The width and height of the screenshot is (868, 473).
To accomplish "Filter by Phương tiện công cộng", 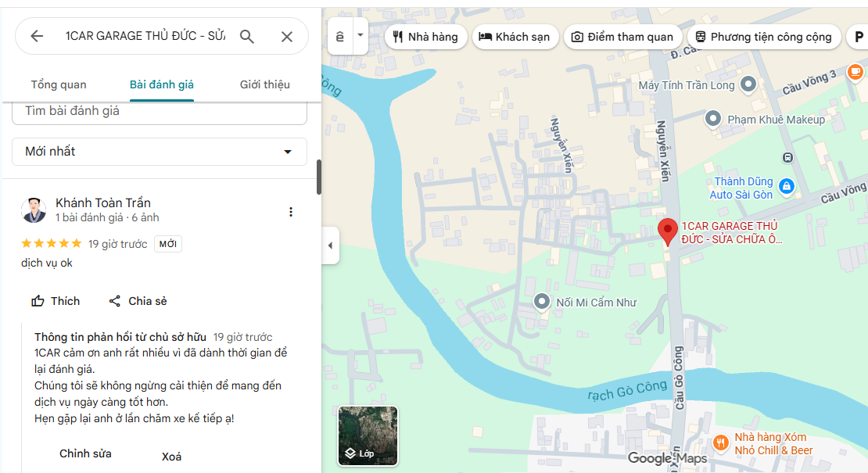I will 764,37.
